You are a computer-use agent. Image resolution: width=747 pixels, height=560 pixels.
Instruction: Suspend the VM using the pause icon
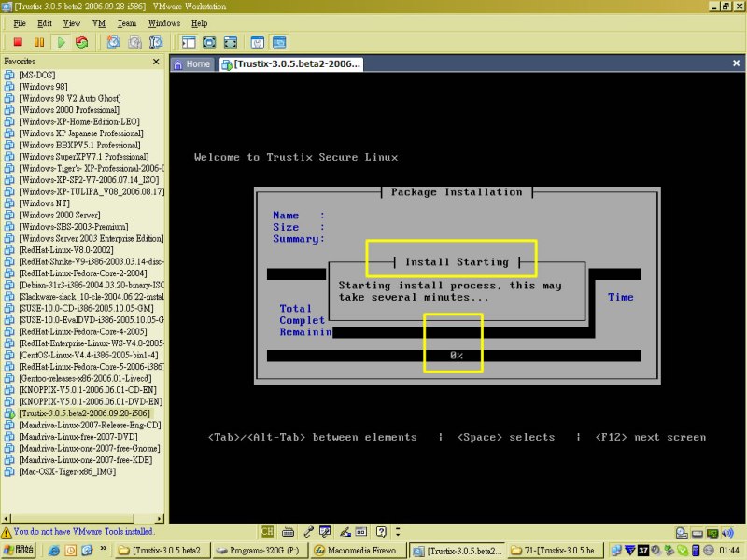click(x=39, y=42)
